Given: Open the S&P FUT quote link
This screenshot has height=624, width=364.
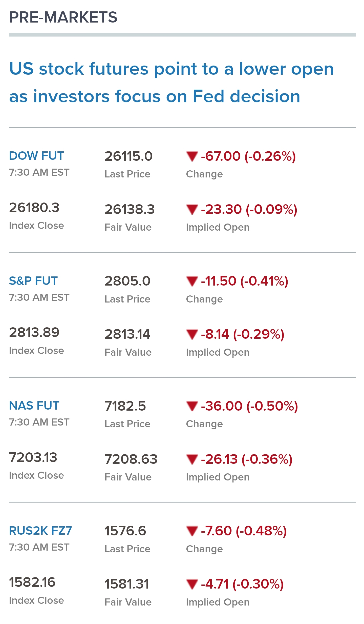Looking at the screenshot, I should [x=33, y=281].
